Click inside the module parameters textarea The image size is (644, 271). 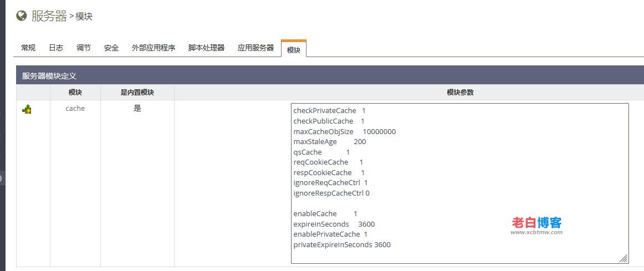pyautogui.click(x=459, y=183)
